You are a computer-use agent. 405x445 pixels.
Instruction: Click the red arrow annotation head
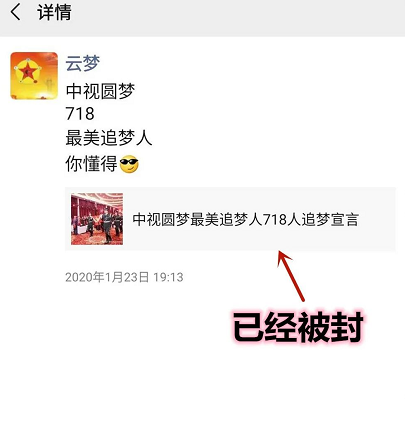[x=284, y=259]
